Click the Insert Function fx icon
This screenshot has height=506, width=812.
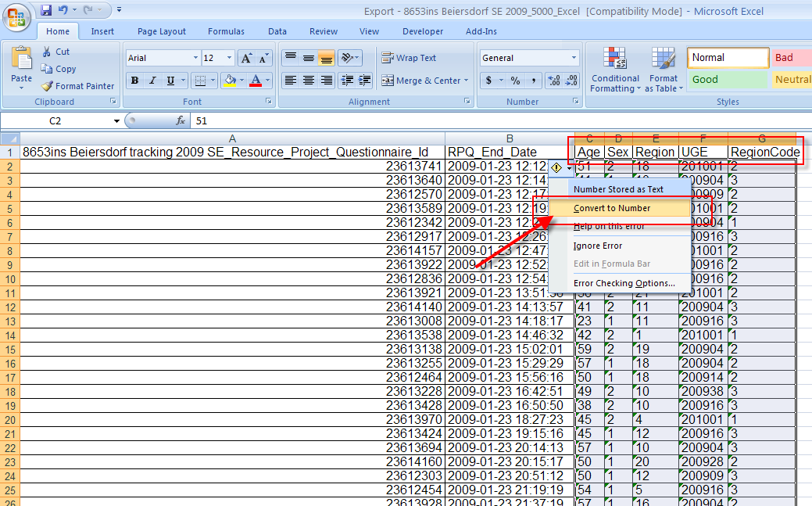(181, 121)
